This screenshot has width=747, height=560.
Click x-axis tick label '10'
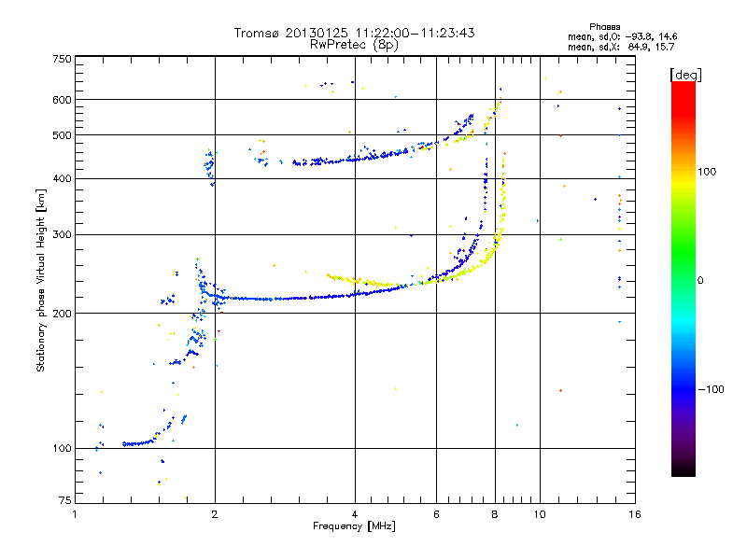pyautogui.click(x=540, y=514)
